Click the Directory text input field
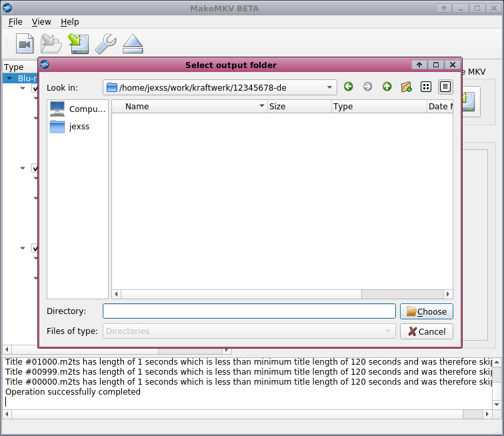Viewport: 504px width, 436px height. click(x=249, y=311)
